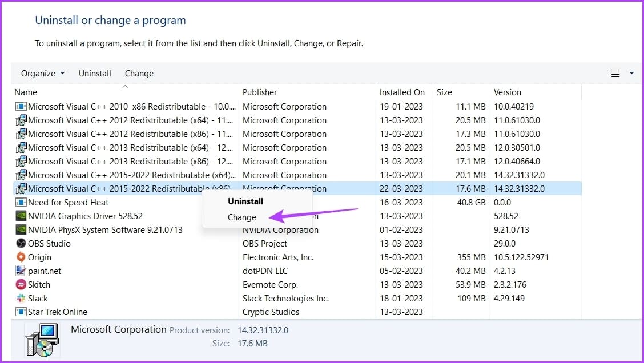Click the Skitch icon
The width and height of the screenshot is (644, 363).
click(x=21, y=285)
